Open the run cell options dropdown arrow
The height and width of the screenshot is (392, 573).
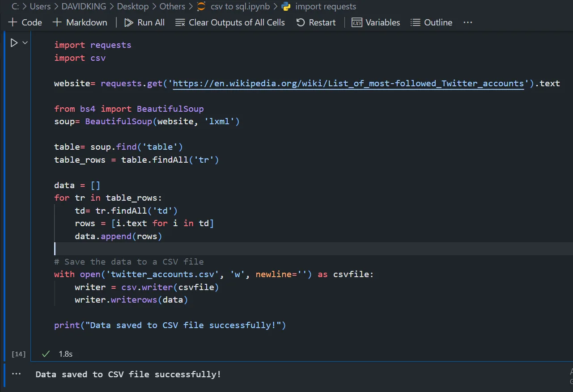click(25, 43)
